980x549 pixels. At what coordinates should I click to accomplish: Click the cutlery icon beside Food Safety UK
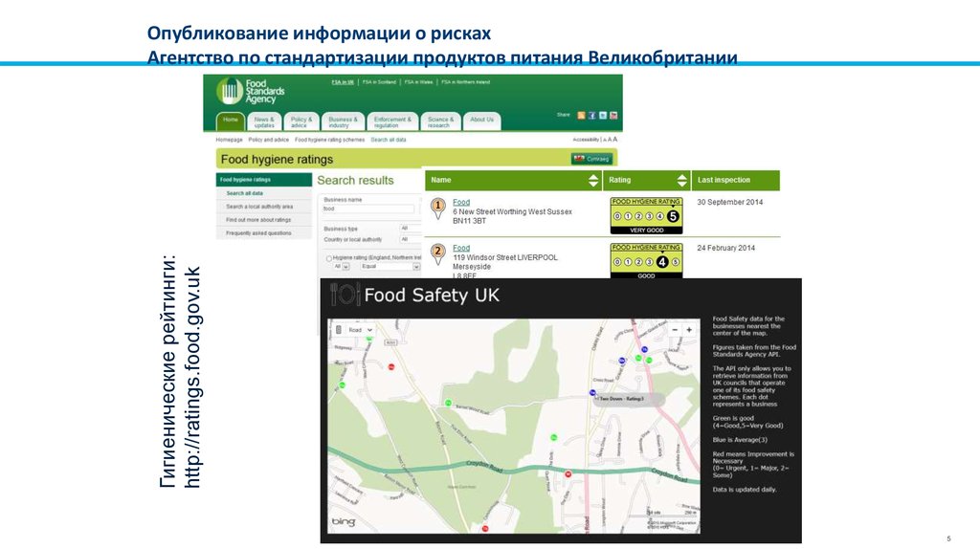point(345,295)
